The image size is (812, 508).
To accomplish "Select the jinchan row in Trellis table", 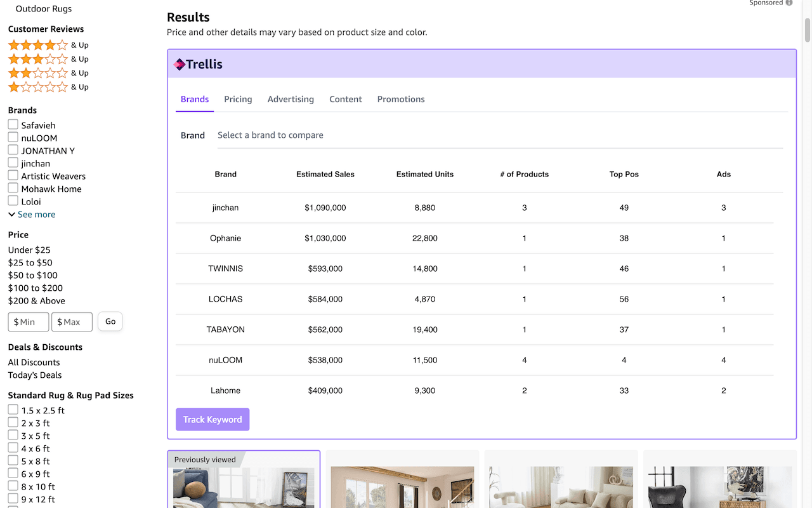I will coord(475,208).
